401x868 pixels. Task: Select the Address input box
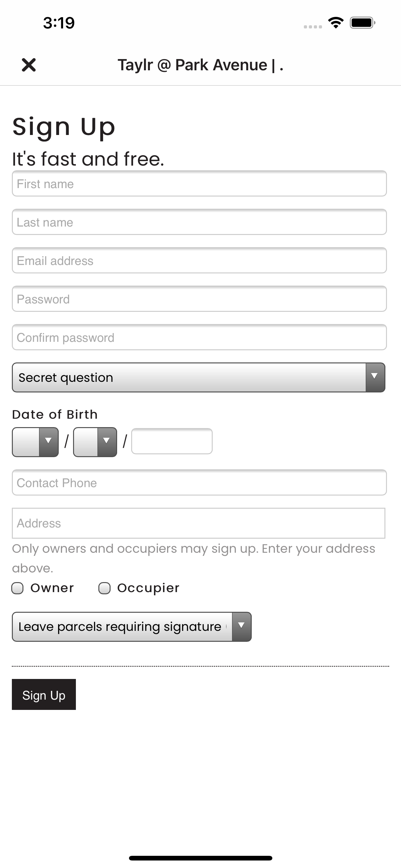(x=199, y=523)
